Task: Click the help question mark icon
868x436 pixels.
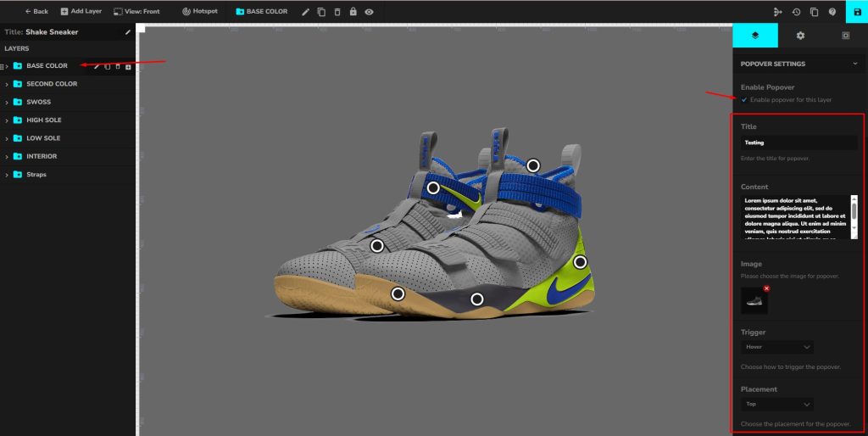Action: tap(832, 12)
